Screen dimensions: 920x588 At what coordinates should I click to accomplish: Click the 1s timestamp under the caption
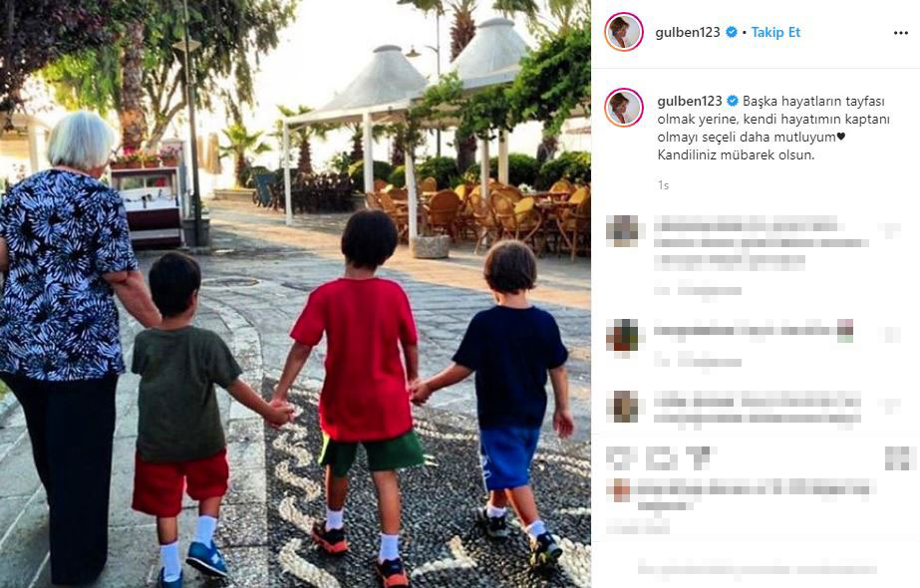coord(663,184)
